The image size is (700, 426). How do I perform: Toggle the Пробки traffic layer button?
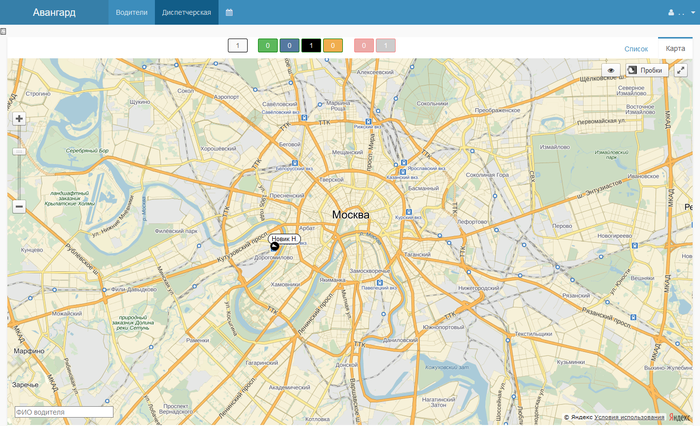coord(646,70)
